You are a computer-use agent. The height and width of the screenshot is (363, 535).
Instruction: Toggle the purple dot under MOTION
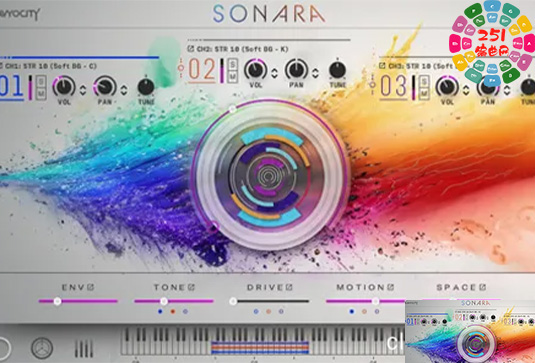[377, 311]
